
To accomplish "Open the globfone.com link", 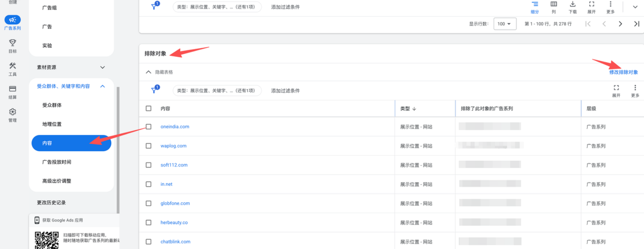I will click(x=175, y=203).
